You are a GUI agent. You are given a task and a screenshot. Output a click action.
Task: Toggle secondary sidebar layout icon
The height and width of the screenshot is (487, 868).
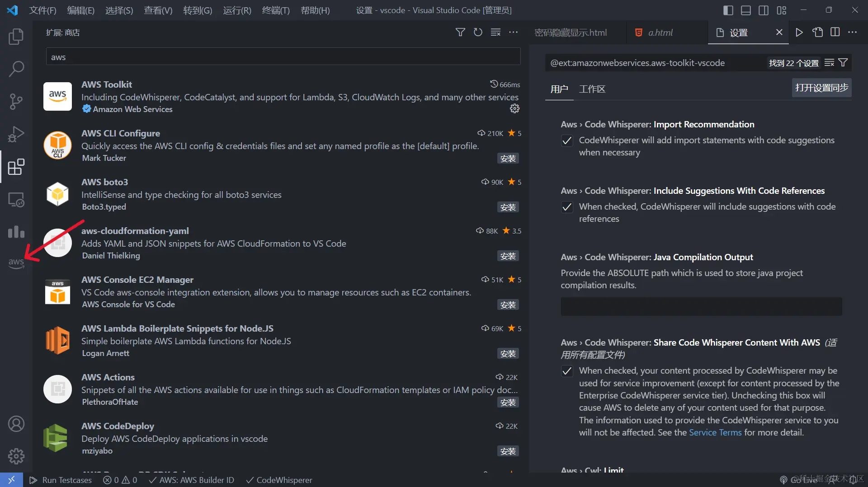(x=764, y=10)
